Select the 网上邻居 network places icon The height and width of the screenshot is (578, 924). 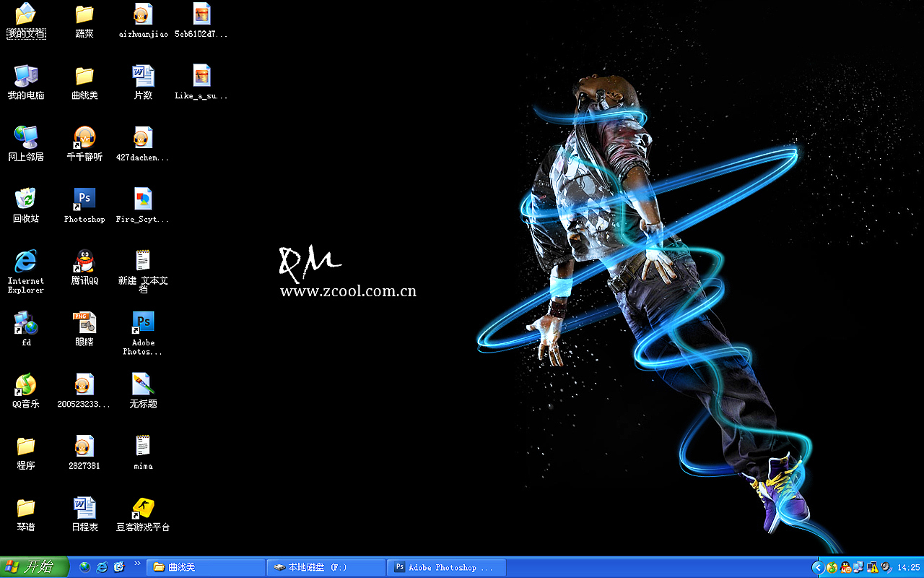26,143
